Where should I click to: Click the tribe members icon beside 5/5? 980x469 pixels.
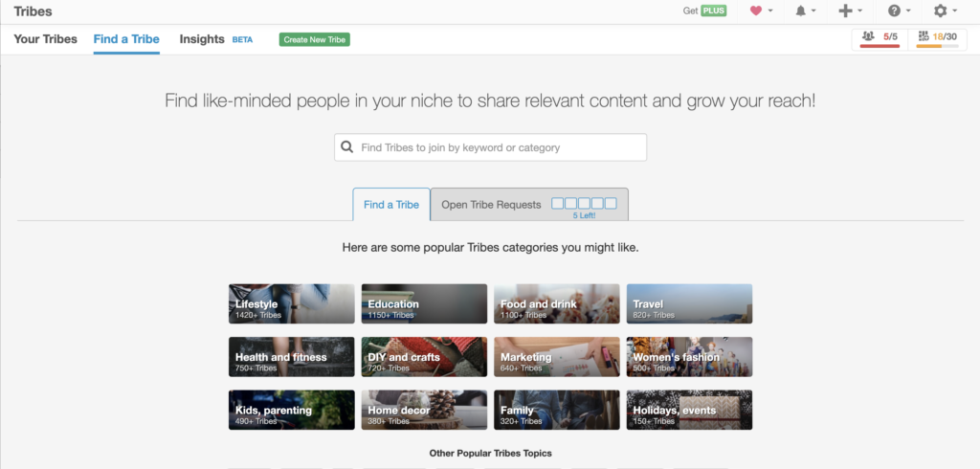pyautogui.click(x=867, y=36)
